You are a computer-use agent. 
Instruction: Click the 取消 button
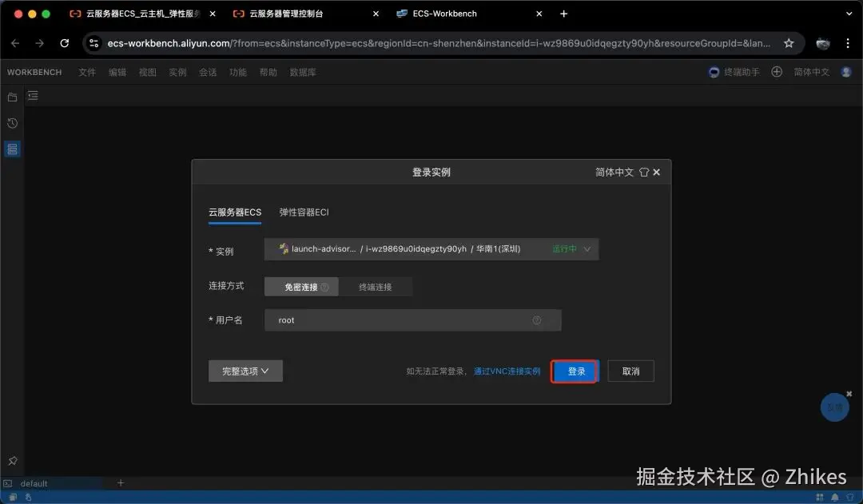point(630,371)
